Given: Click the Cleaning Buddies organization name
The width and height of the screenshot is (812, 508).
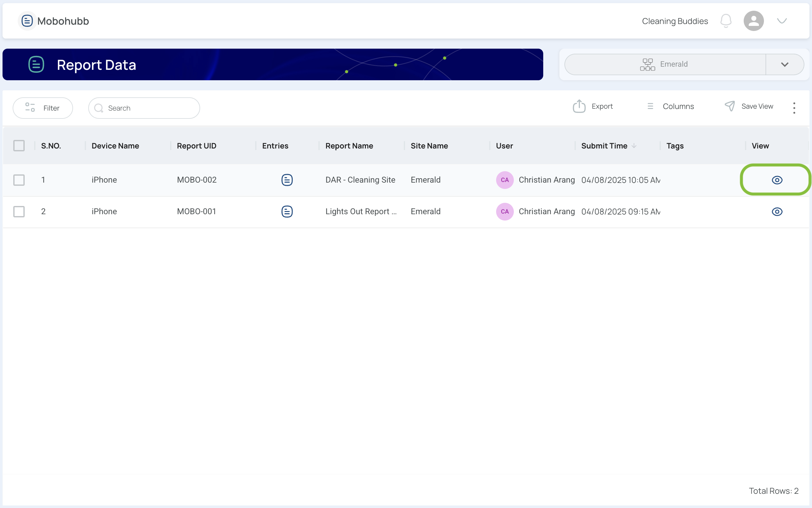Looking at the screenshot, I should point(675,21).
